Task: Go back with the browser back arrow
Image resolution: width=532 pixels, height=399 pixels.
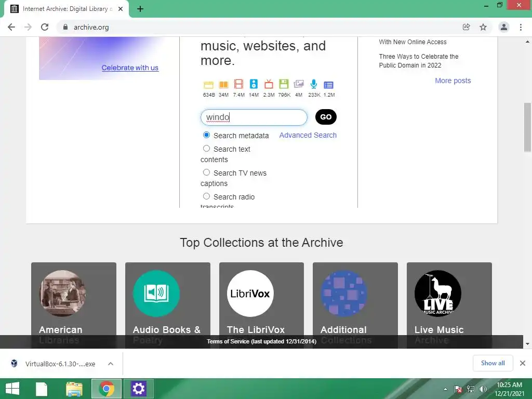Action: pos(11,27)
